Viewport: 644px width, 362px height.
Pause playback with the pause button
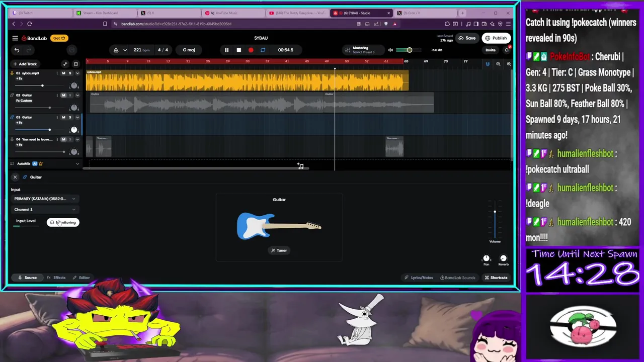pos(226,50)
